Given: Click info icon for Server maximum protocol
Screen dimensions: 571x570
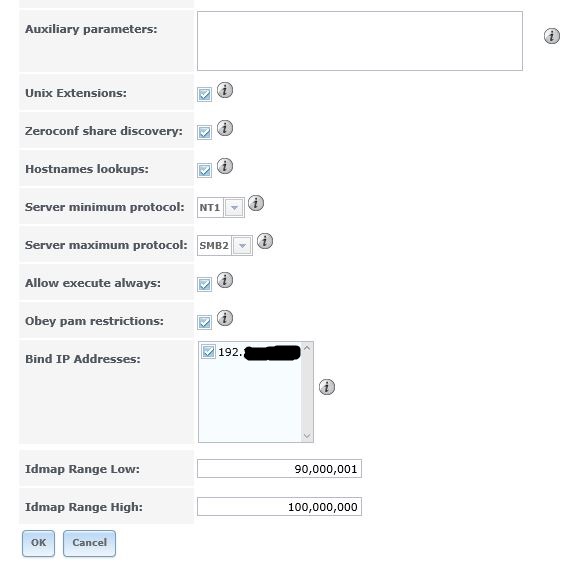Looking at the screenshot, I should tap(265, 241).
